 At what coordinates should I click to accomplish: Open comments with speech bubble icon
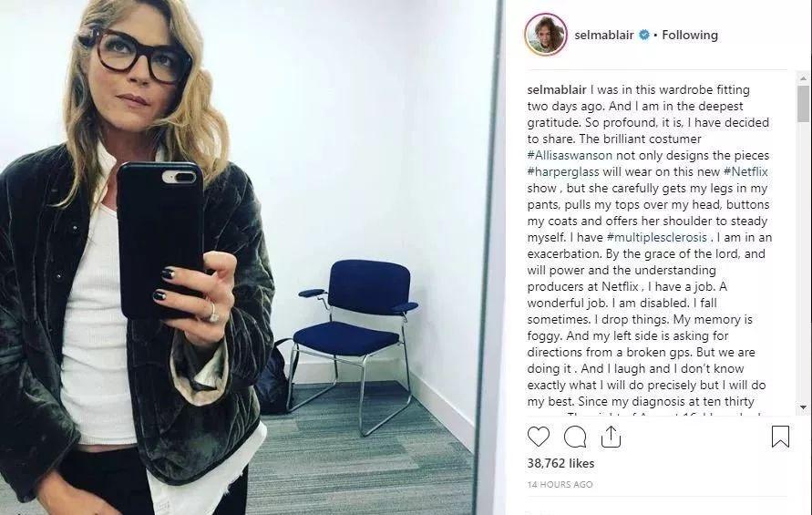pyautogui.click(x=575, y=437)
